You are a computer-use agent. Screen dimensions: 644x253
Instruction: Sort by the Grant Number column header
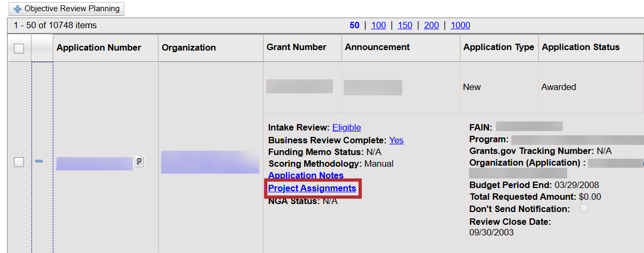(296, 47)
